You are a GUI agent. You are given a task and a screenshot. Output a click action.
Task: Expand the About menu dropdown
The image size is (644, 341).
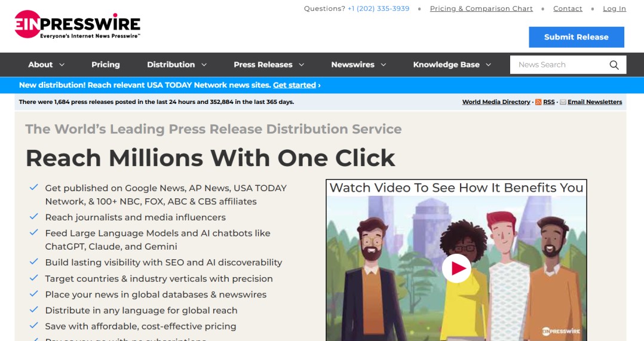point(47,64)
